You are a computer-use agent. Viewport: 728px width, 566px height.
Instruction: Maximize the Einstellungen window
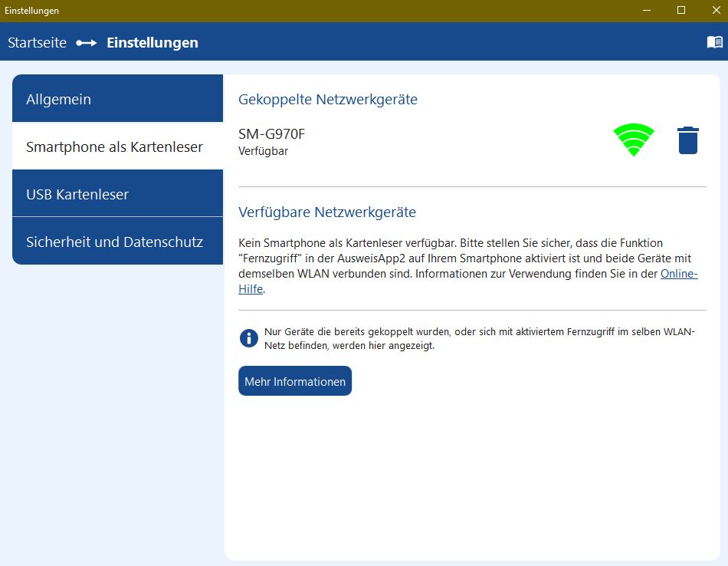[680, 11]
